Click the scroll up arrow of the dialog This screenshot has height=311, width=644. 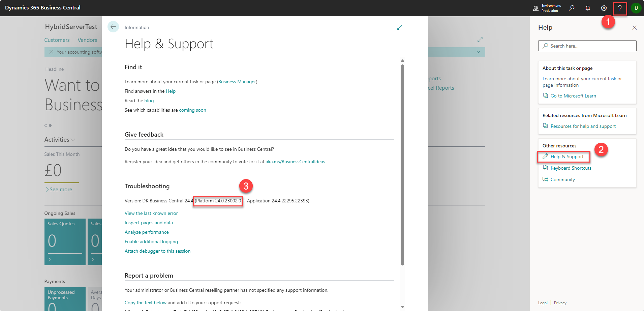coord(402,61)
